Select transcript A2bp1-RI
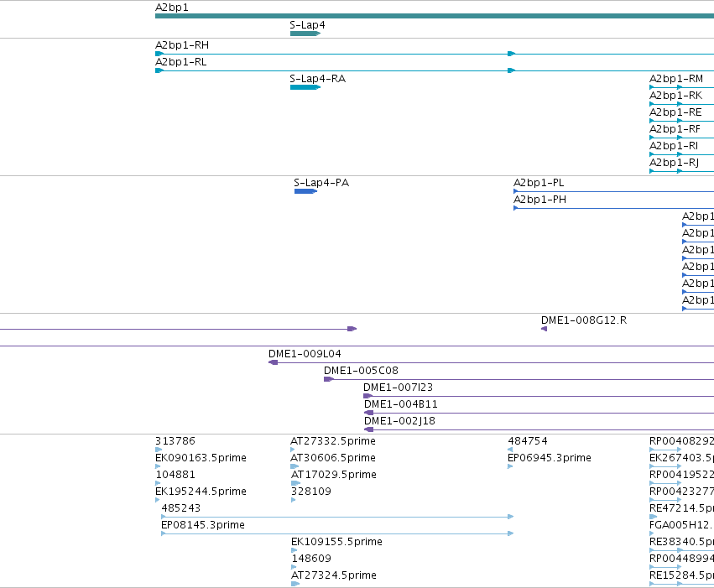 click(681, 154)
